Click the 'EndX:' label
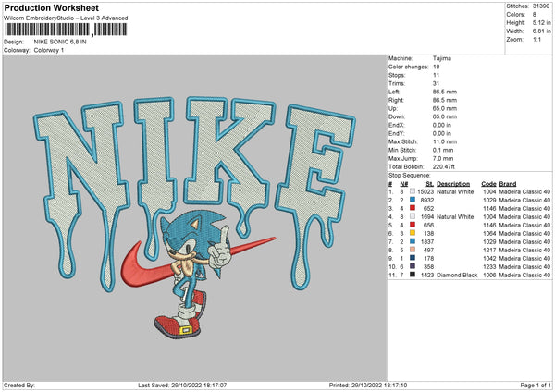Image resolution: width=555 pixels, height=392 pixels. (397, 125)
